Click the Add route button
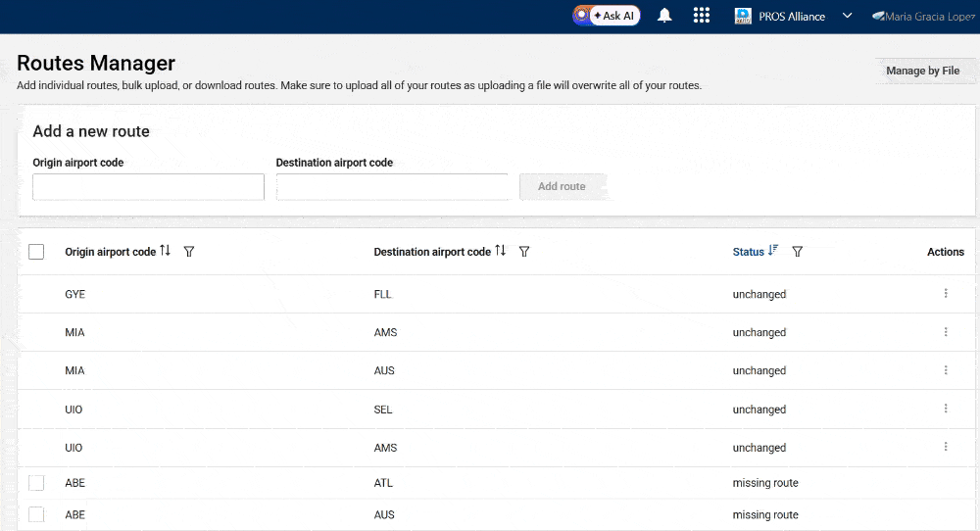Screen dimensions: 980x531 (562, 186)
